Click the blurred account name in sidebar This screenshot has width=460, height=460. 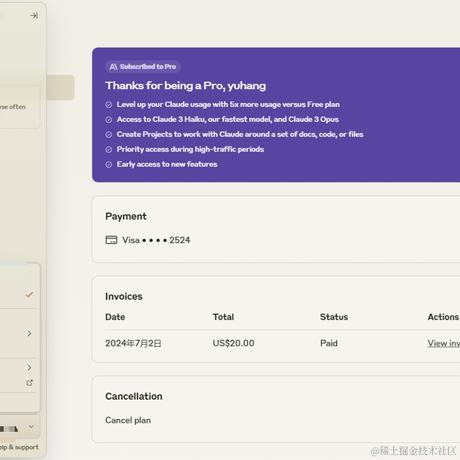click(9, 429)
